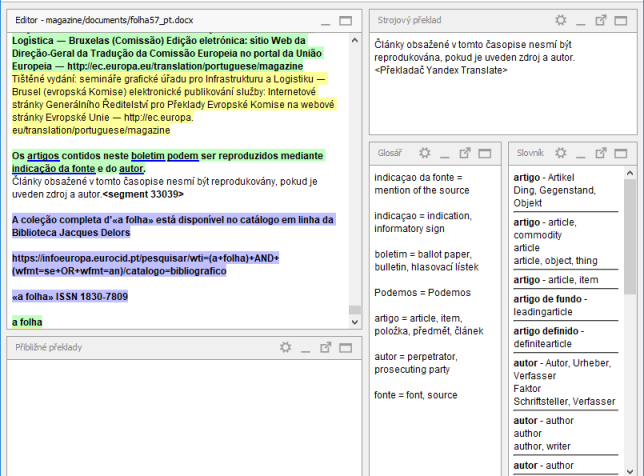
Task: Select the 'A coleção completa' segment
Action: tap(174, 226)
